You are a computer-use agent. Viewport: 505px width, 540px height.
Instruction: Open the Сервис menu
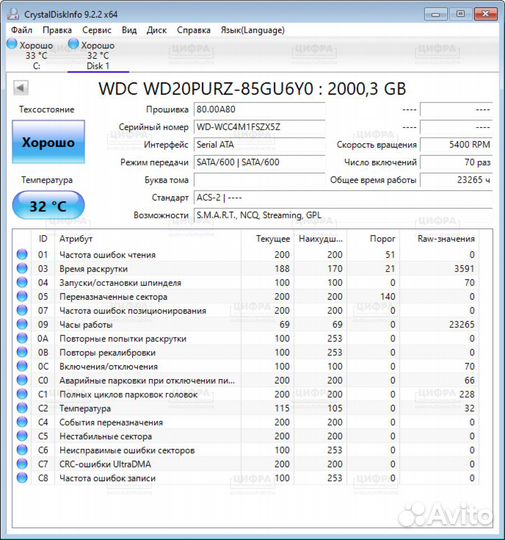[x=97, y=30]
